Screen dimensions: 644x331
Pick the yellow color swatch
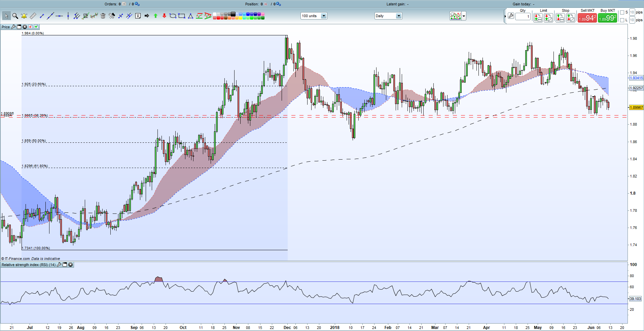tap(241, 18)
